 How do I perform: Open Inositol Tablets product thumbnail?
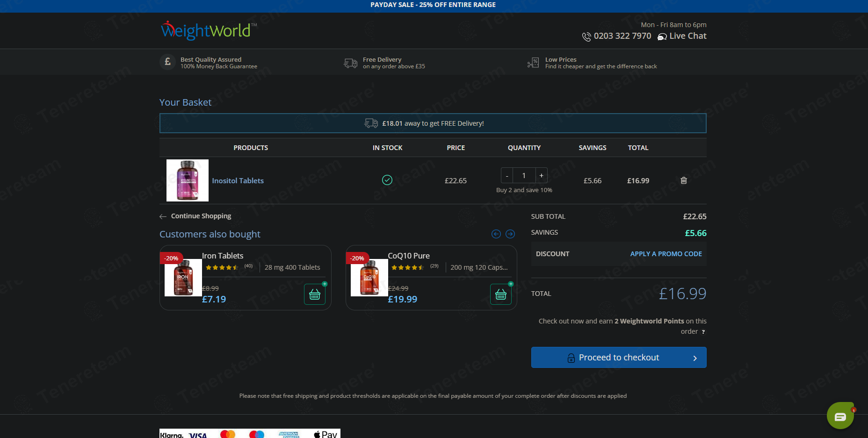coord(188,180)
